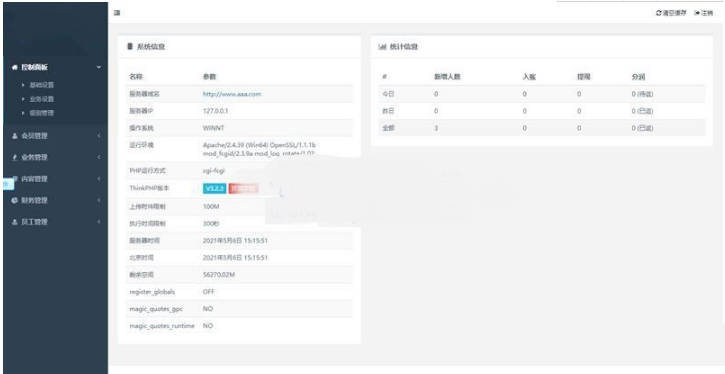
Task: Click the 提现 column header
Action: 584,77
